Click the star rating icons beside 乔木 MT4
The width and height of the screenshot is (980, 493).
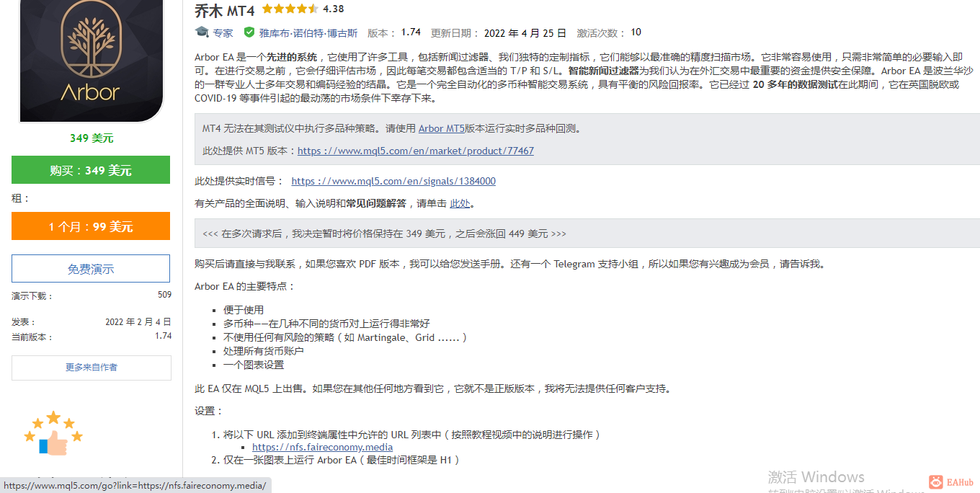pos(290,9)
